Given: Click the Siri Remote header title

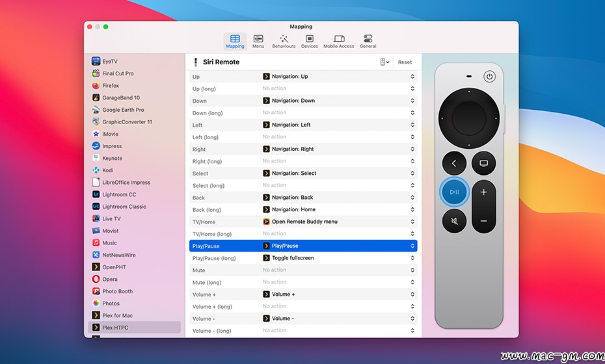Looking at the screenshot, I should [221, 62].
